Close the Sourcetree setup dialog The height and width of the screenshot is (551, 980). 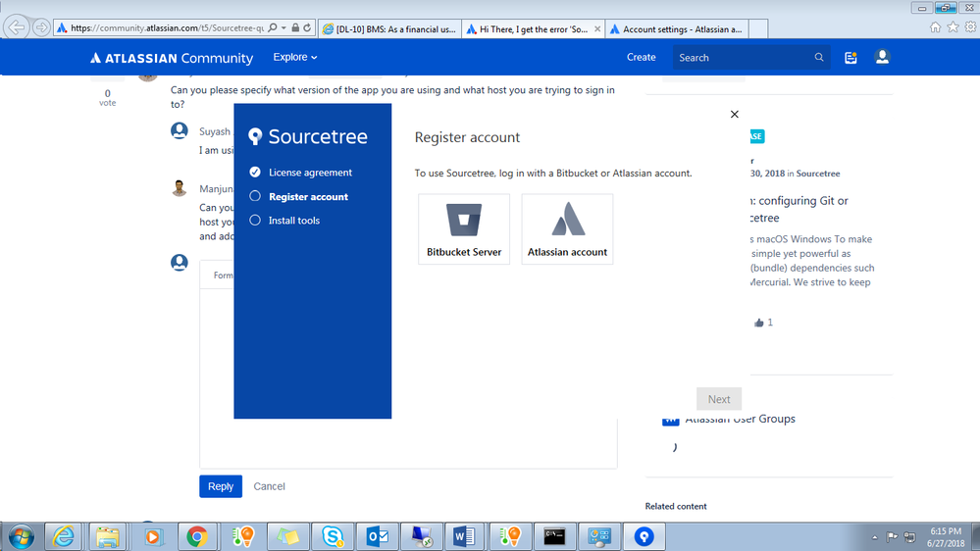[x=735, y=114]
